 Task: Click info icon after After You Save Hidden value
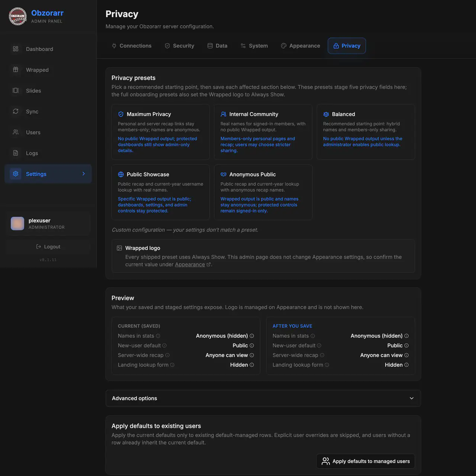tap(406, 365)
